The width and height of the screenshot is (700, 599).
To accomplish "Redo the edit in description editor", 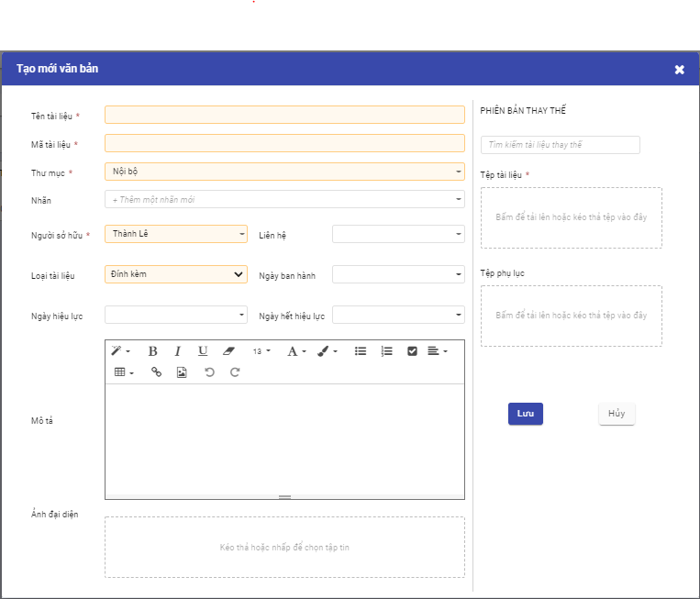I will tap(235, 372).
